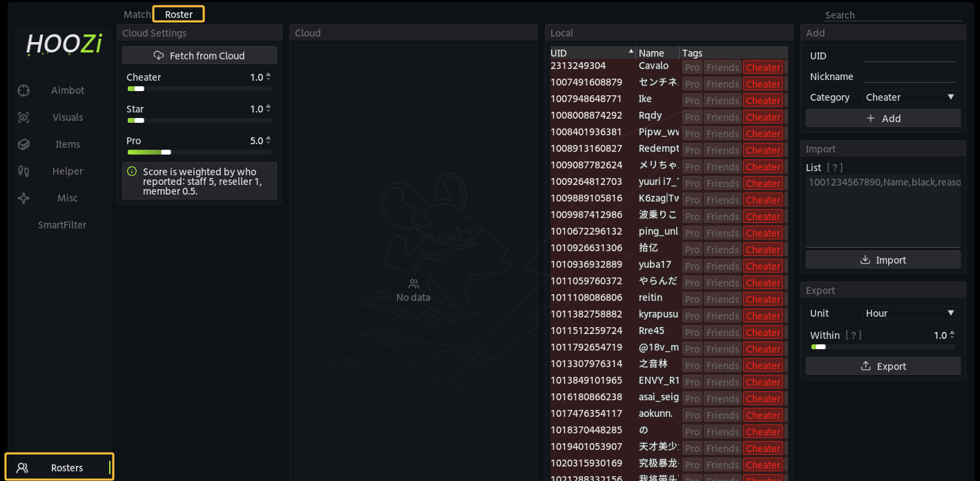Click the question mark next to List

835,168
